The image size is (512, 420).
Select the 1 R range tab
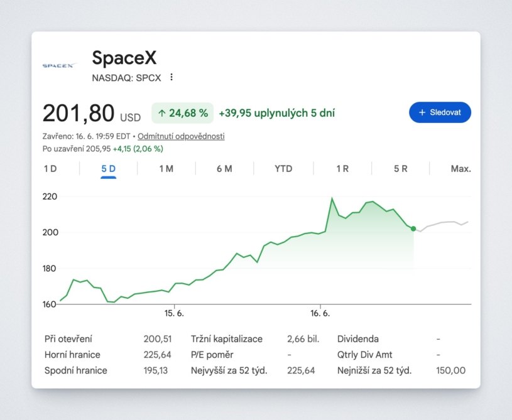click(342, 169)
